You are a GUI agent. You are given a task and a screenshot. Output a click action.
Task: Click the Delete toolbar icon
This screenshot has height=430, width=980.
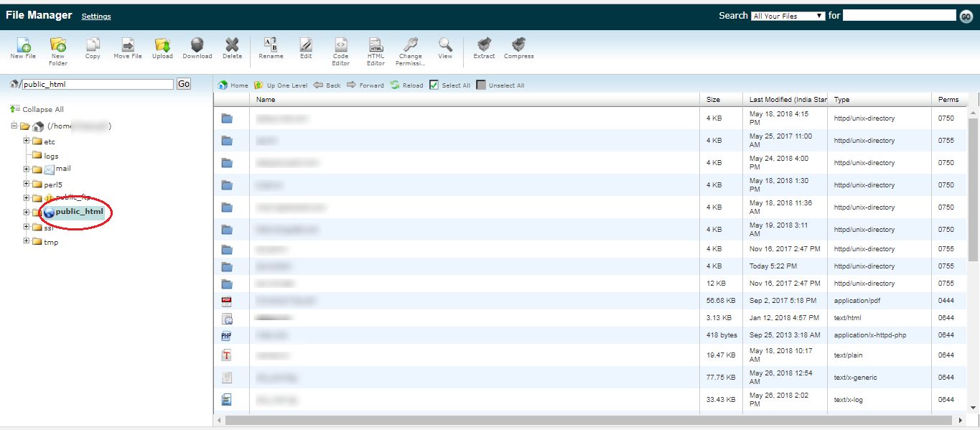tap(232, 48)
